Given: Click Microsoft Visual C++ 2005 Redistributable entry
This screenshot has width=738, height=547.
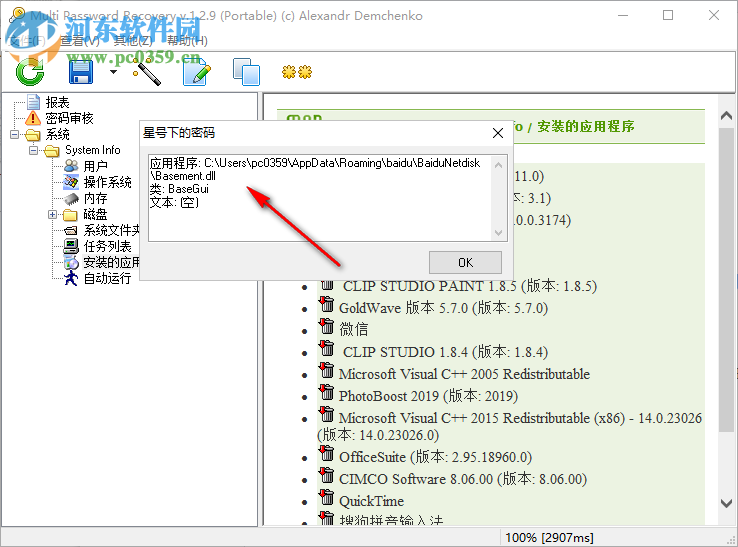Looking at the screenshot, I should tap(464, 374).
